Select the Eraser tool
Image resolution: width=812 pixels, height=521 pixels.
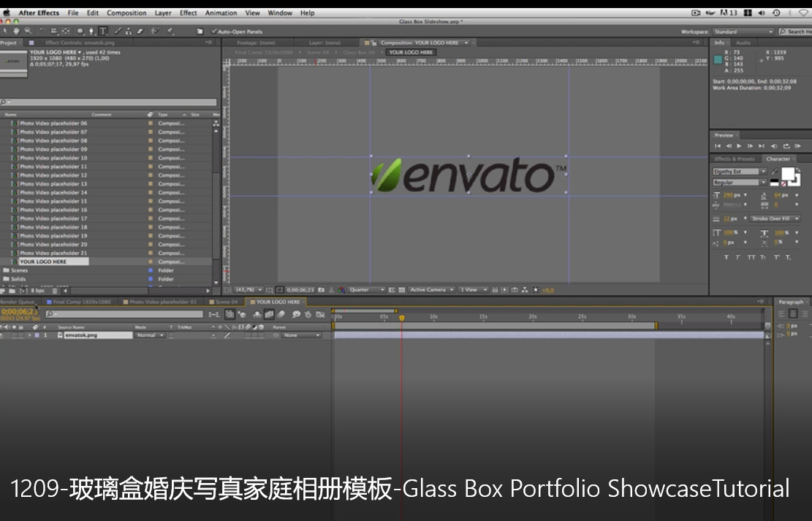140,31
